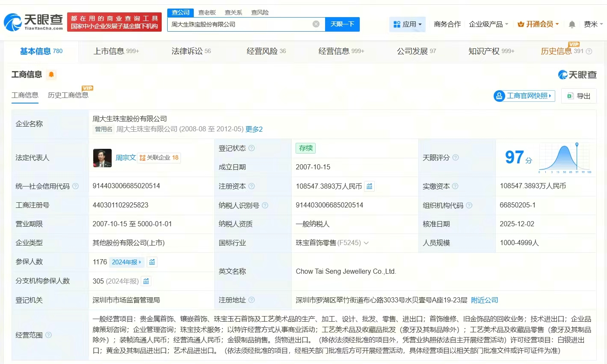Expand the 企业级产品 menu

point(489,24)
